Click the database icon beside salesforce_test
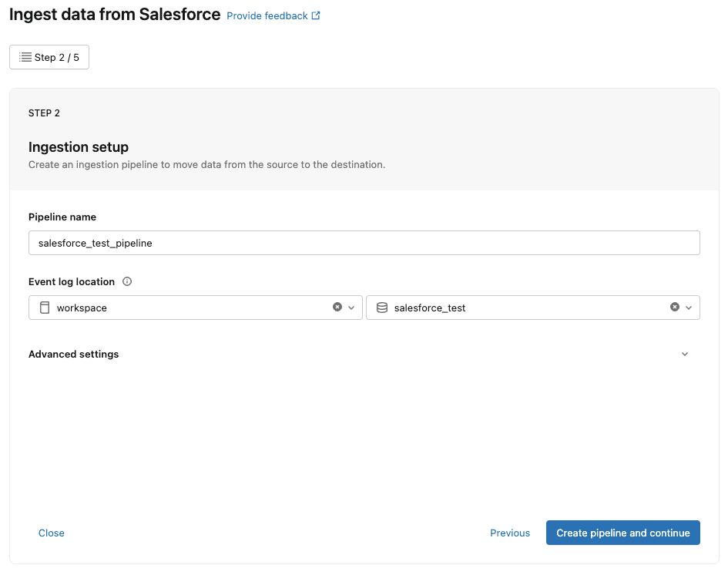Image resolution: width=728 pixels, height=575 pixels. [x=382, y=307]
